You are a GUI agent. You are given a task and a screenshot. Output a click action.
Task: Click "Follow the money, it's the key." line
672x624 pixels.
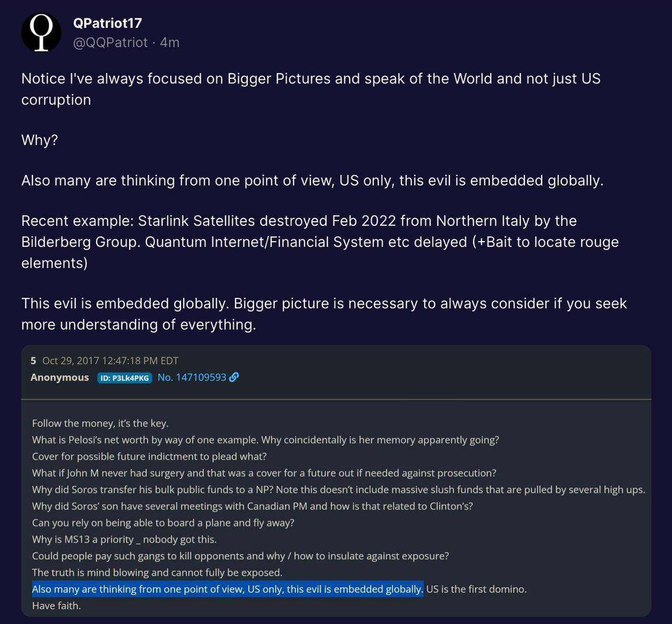pyautogui.click(x=100, y=423)
